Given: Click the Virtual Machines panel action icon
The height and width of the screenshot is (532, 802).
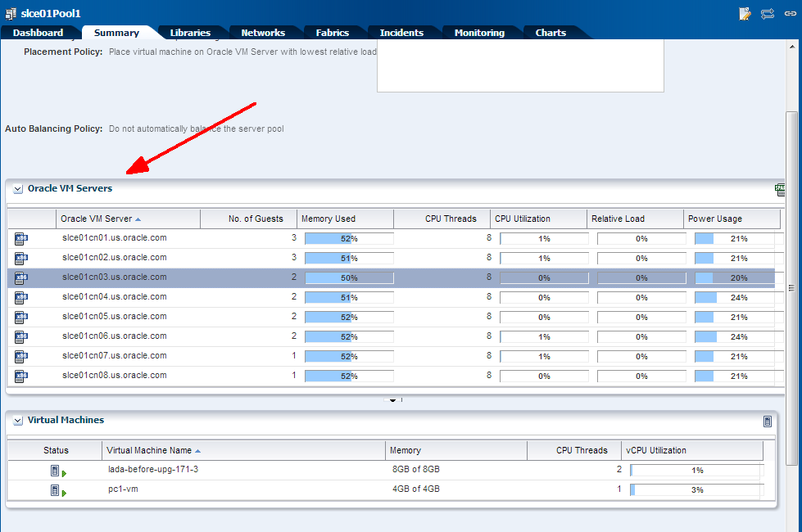Looking at the screenshot, I should pos(768,422).
